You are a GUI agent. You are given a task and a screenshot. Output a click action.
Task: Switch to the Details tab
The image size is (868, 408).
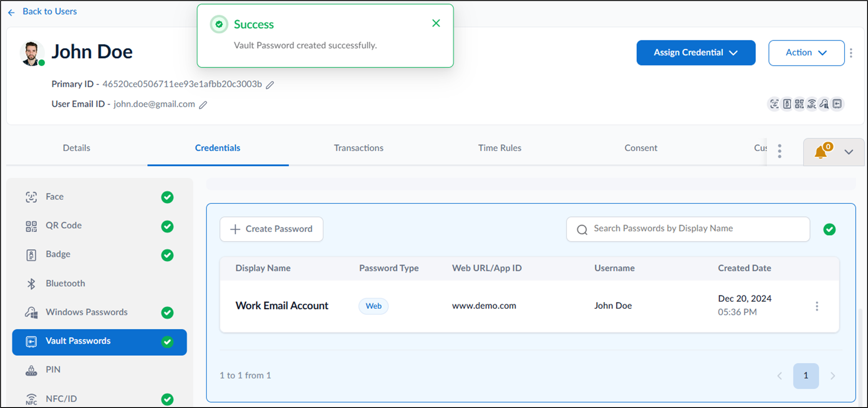pyautogui.click(x=77, y=148)
